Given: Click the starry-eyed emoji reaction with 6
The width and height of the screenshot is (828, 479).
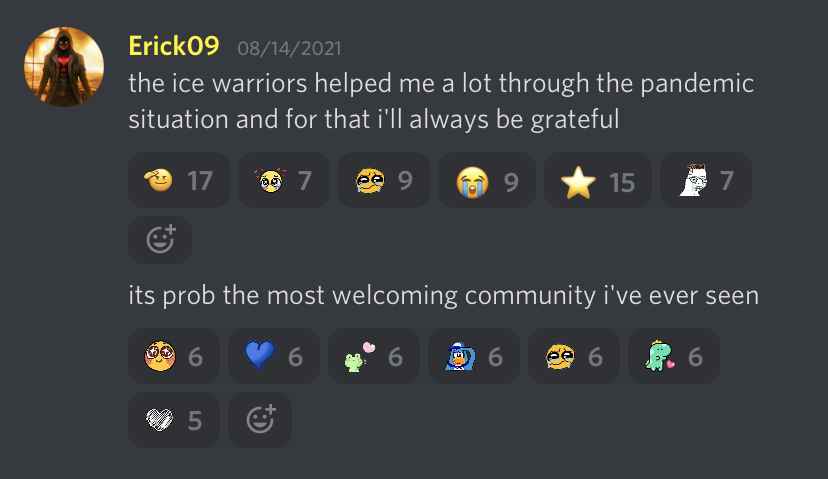Looking at the screenshot, I should [174, 356].
